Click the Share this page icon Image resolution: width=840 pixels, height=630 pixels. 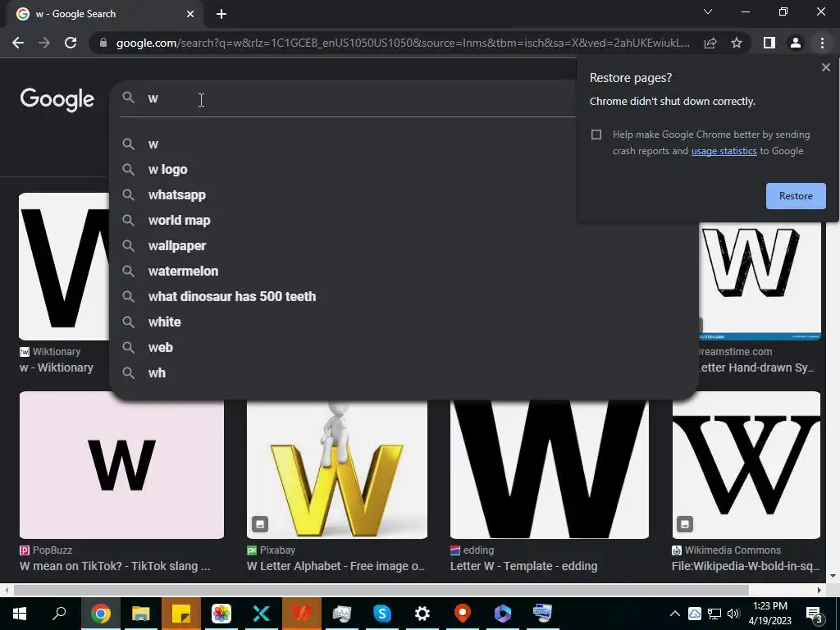pyautogui.click(x=710, y=43)
